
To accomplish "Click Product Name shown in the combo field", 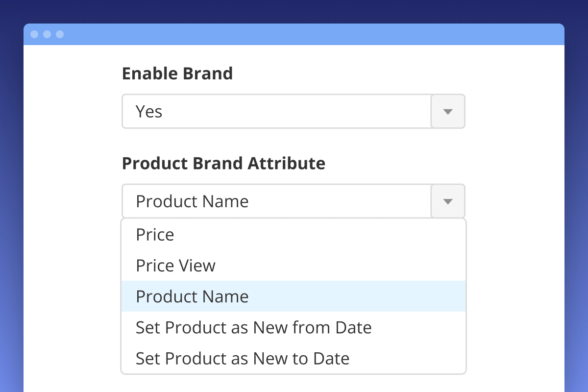I will [x=192, y=201].
